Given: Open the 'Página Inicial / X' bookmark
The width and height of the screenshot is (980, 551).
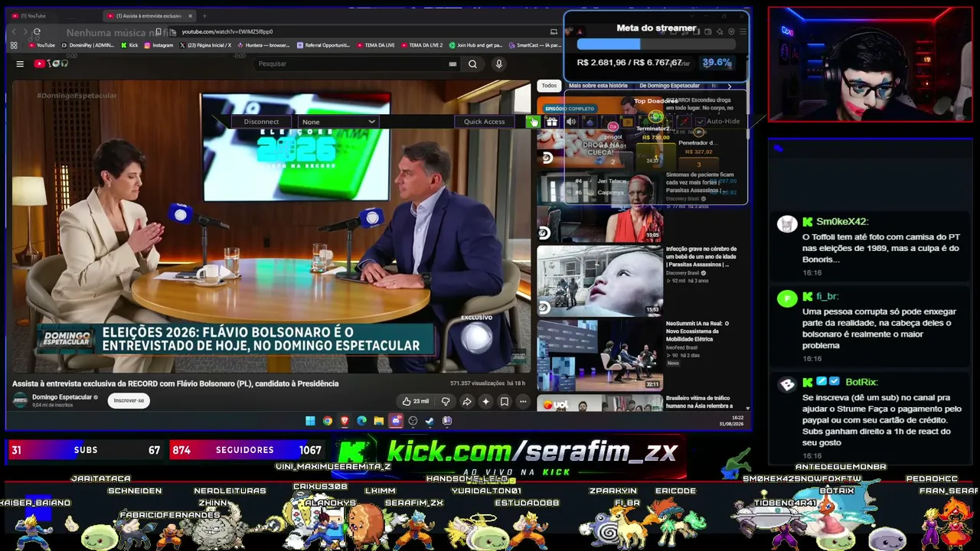Looking at the screenshot, I should pos(205,45).
